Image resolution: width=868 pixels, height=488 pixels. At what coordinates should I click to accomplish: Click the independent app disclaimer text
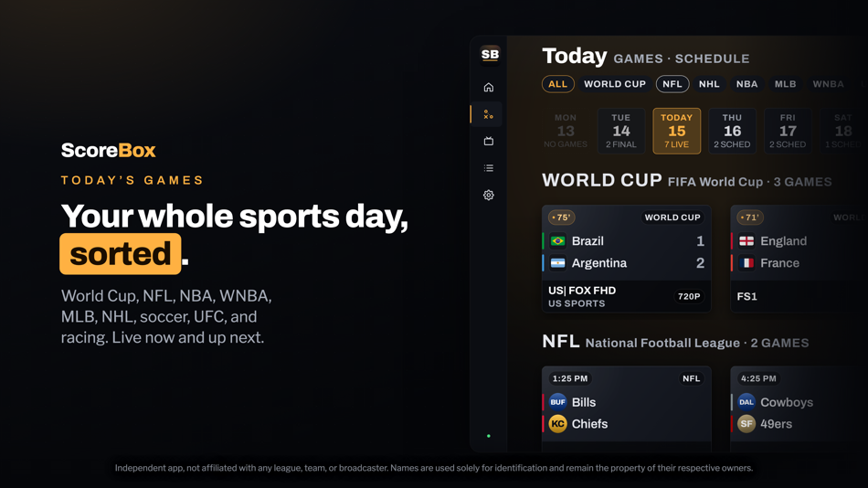(434, 468)
